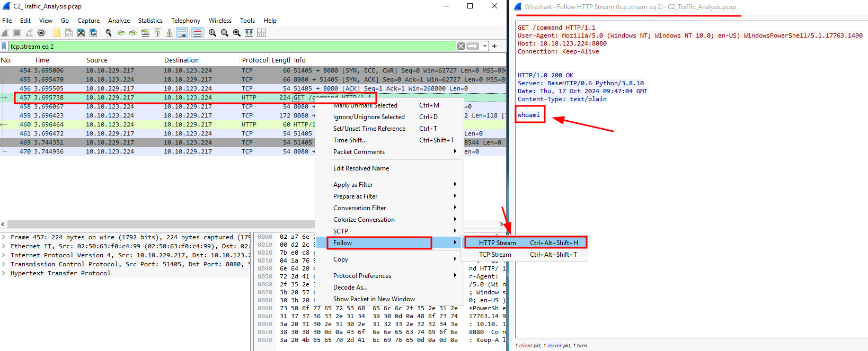Click the Zoom out icon in toolbar
This screenshot has height=351, width=868.
225,33
